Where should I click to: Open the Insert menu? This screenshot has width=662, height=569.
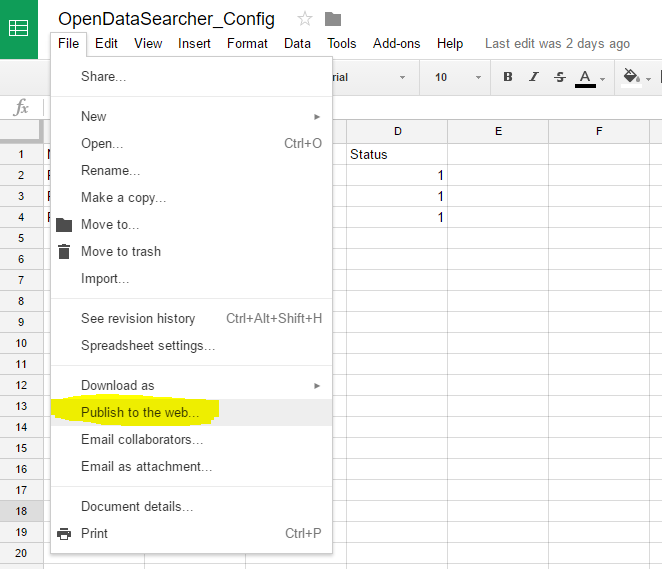(x=194, y=43)
